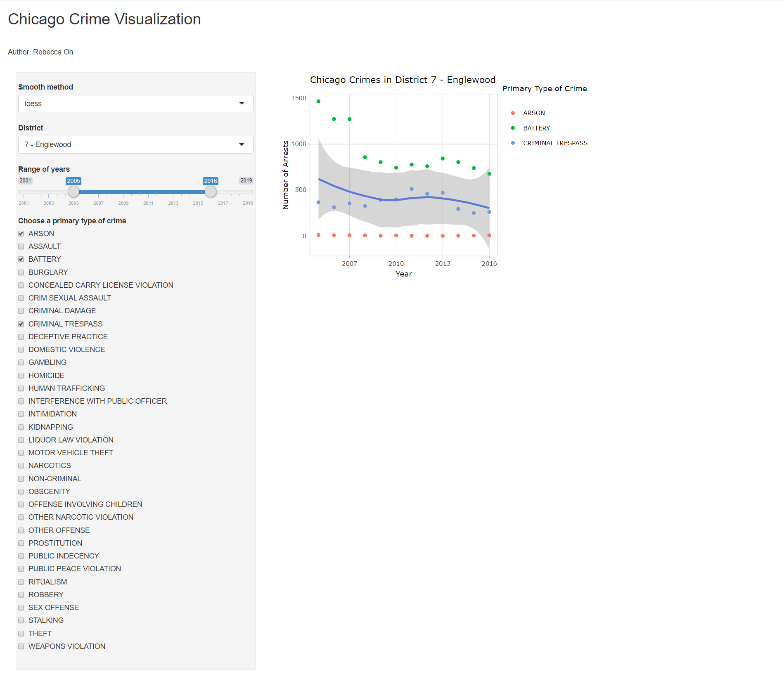Check the LIQUOR LAW VIOLATION checkbox
784x679 pixels.
(21, 440)
